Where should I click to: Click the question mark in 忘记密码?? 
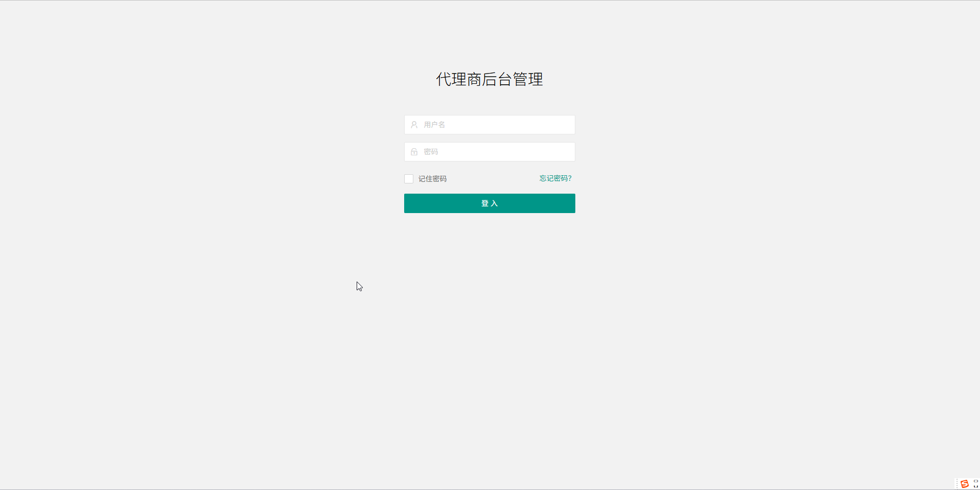pyautogui.click(x=570, y=178)
